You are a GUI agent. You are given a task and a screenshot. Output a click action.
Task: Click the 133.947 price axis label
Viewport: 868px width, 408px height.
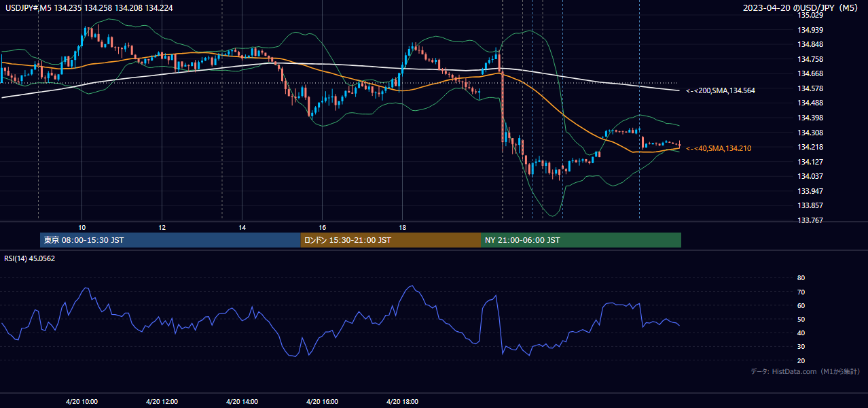[810, 191]
